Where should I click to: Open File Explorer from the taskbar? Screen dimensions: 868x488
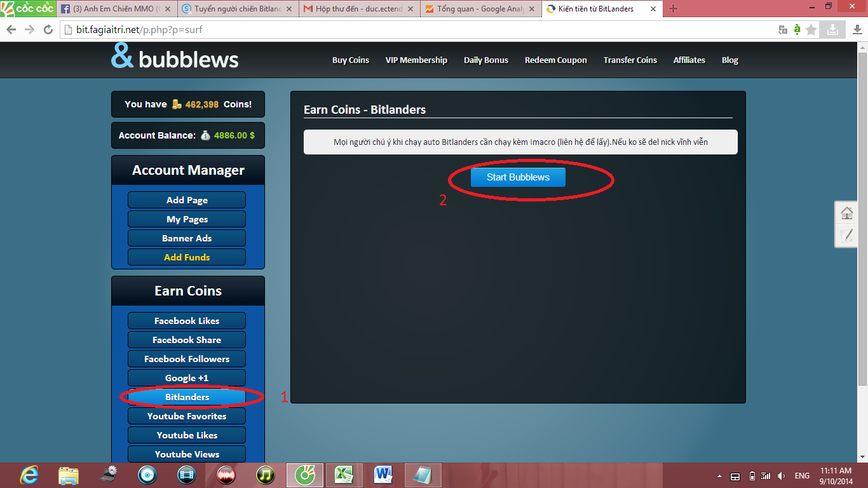pos(68,475)
